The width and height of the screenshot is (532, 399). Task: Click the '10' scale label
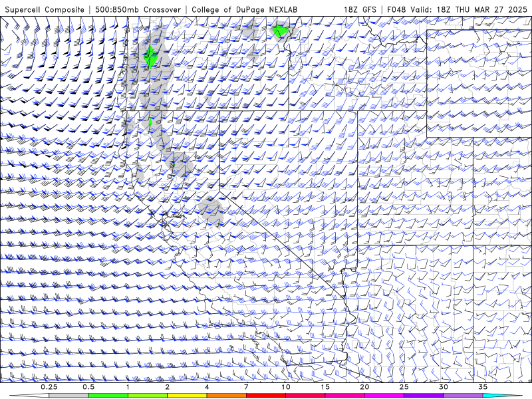(286, 387)
